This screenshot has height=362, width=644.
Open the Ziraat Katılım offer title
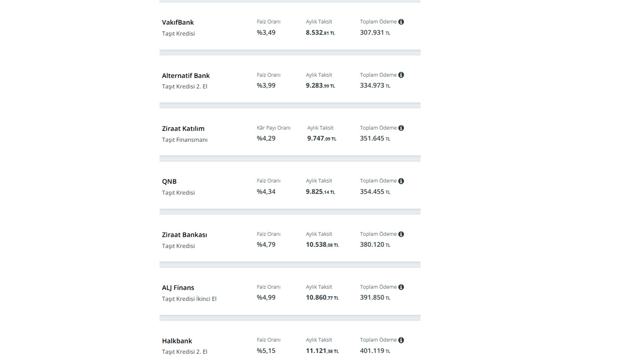coord(183,128)
